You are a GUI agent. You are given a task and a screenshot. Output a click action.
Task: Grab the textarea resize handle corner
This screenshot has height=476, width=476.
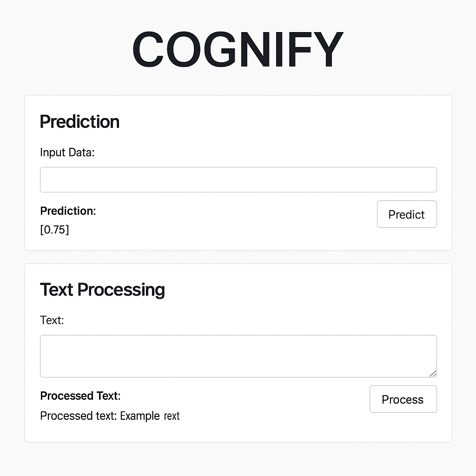pyautogui.click(x=433, y=374)
